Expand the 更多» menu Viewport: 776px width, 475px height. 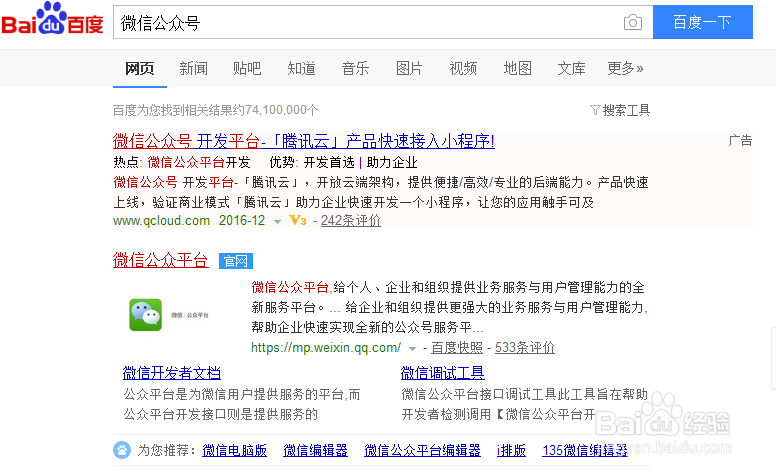[625, 68]
